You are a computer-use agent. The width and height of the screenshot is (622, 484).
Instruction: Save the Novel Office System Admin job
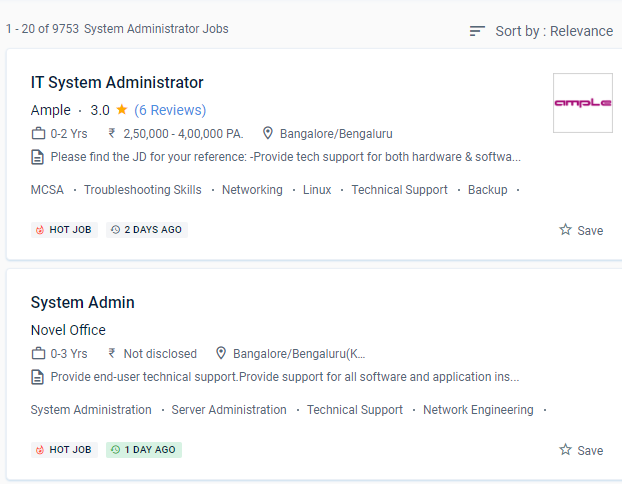[x=581, y=450]
